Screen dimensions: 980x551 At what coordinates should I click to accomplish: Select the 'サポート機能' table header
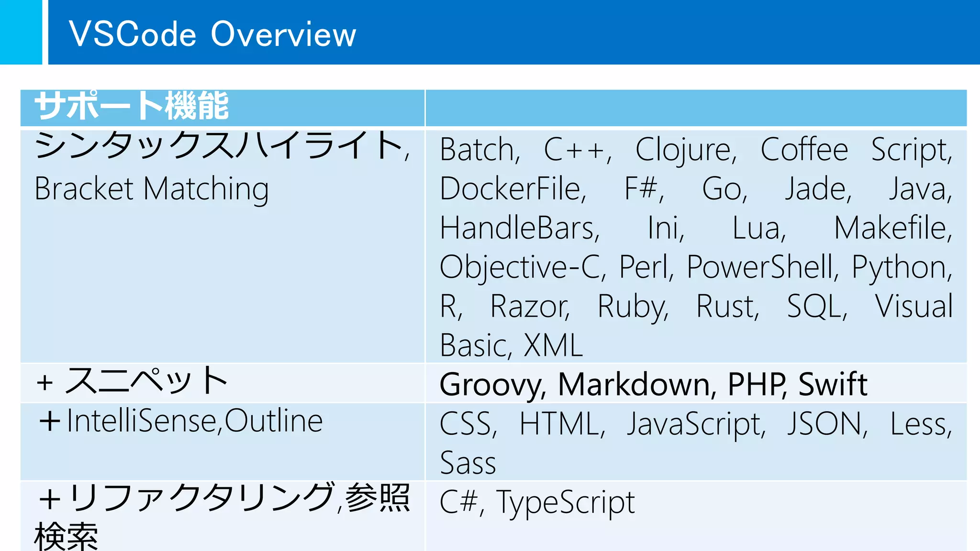pos(132,106)
